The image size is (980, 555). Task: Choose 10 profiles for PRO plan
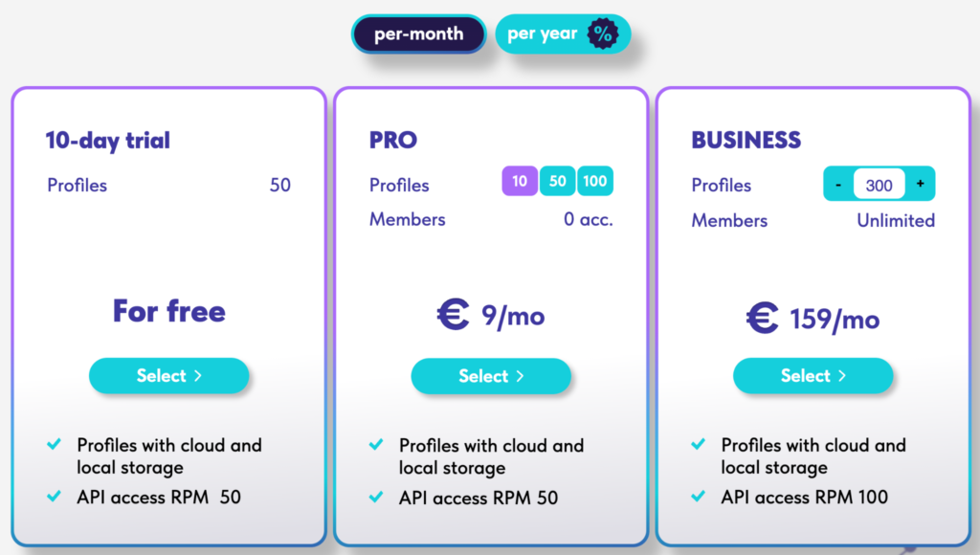click(x=519, y=181)
